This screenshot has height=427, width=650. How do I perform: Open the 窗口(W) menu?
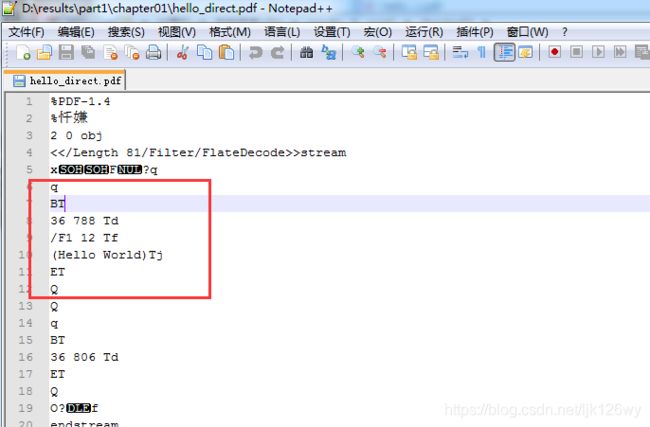(527, 32)
